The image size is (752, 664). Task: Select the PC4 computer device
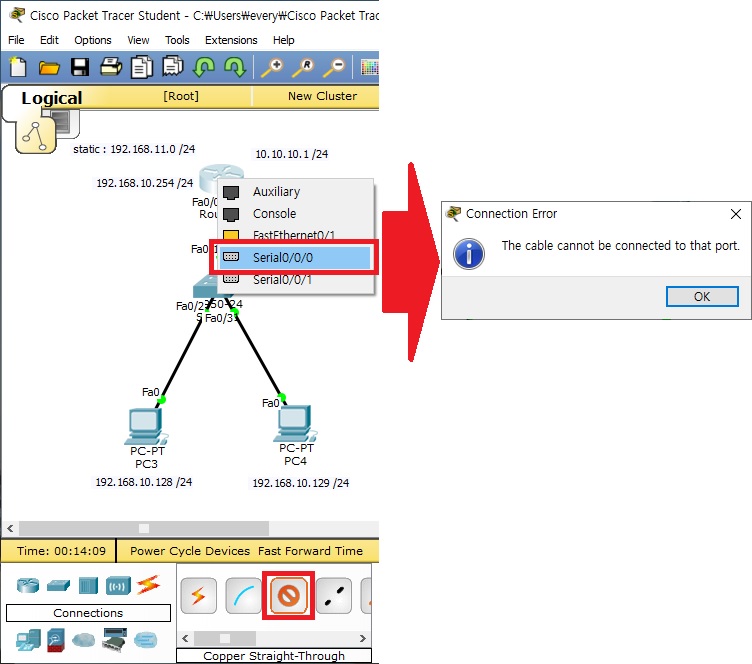pos(295,424)
